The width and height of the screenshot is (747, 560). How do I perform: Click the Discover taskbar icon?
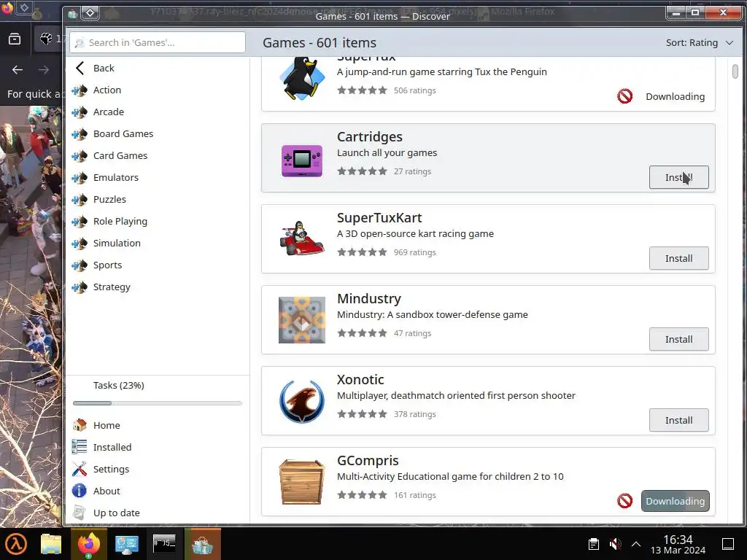203,544
